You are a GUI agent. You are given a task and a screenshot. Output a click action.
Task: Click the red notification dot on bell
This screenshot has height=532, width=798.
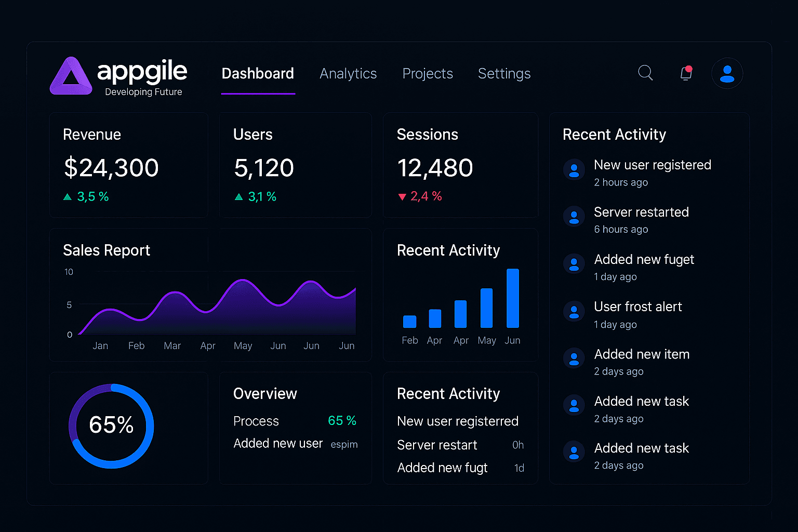[689, 67]
